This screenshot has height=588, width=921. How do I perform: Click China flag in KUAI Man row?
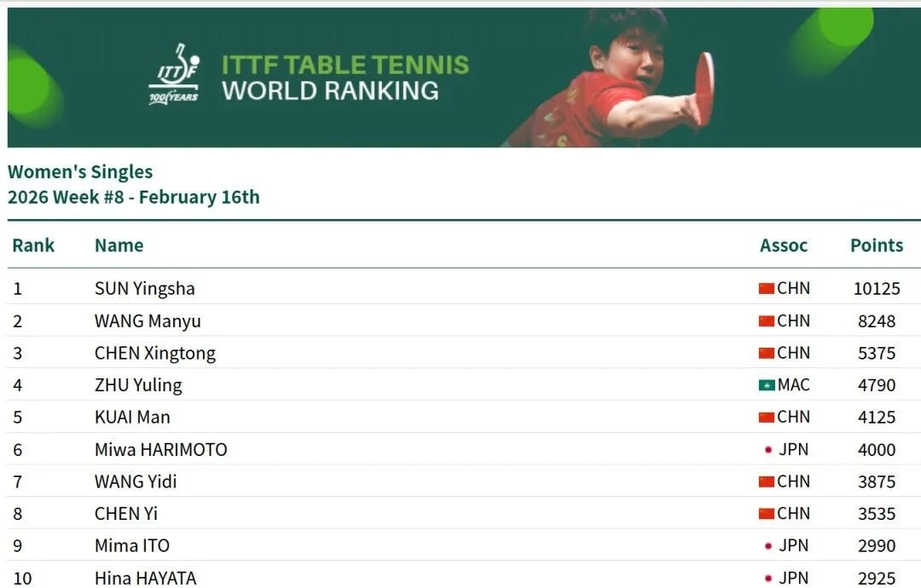point(766,418)
